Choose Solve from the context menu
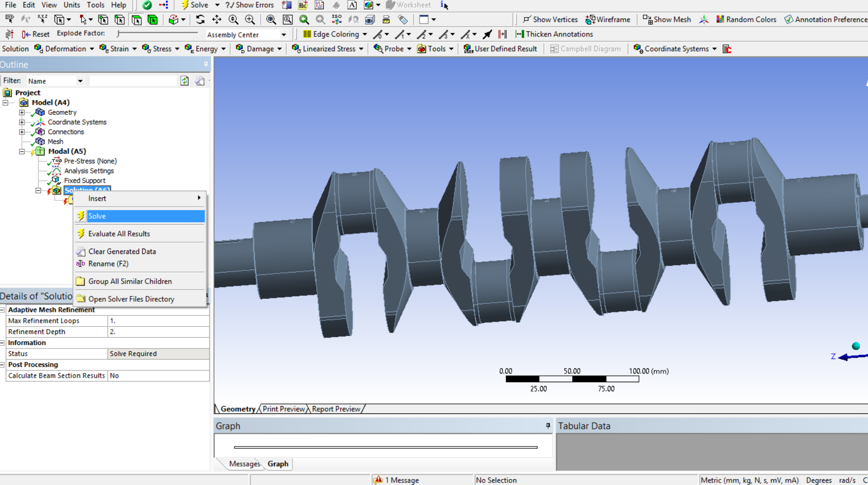The height and width of the screenshot is (485, 868). [140, 216]
